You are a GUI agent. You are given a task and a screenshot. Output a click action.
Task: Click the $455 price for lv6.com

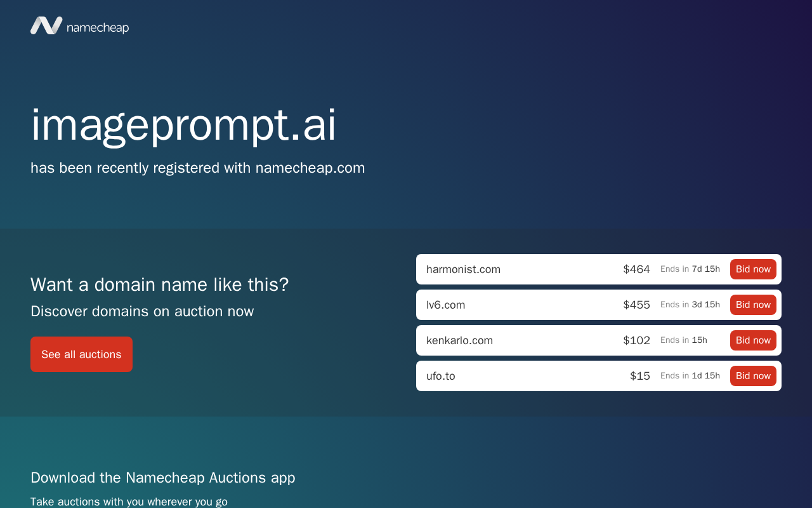click(x=636, y=305)
